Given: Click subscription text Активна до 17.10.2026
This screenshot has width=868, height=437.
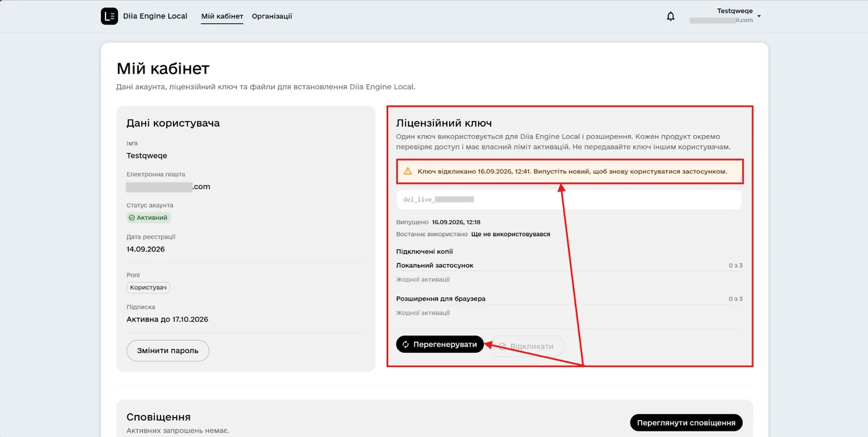Looking at the screenshot, I should [167, 319].
